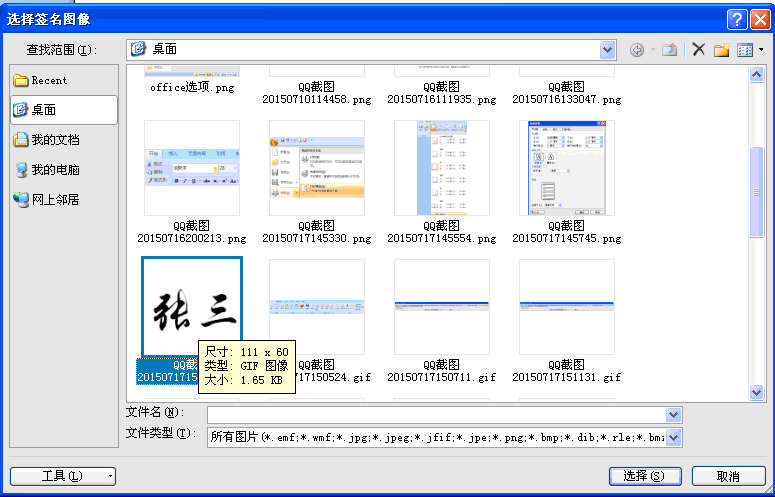775x497 pixels.
Task: Click the scrollbar up arrow
Action: tap(756, 75)
